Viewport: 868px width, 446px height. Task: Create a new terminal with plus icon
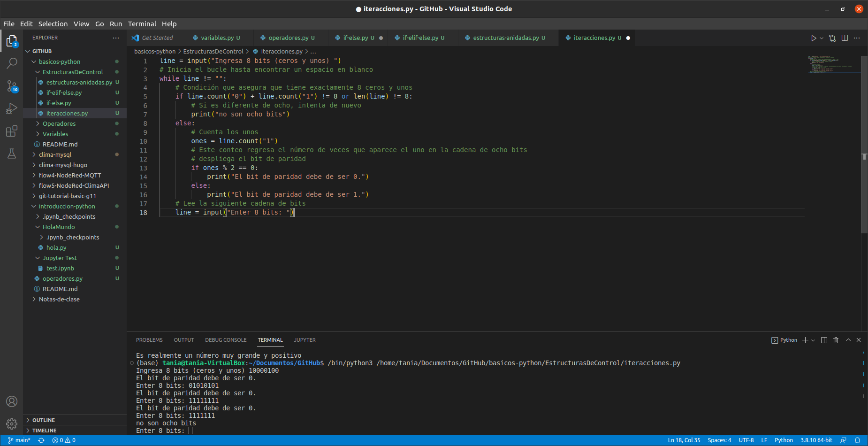tap(805, 340)
